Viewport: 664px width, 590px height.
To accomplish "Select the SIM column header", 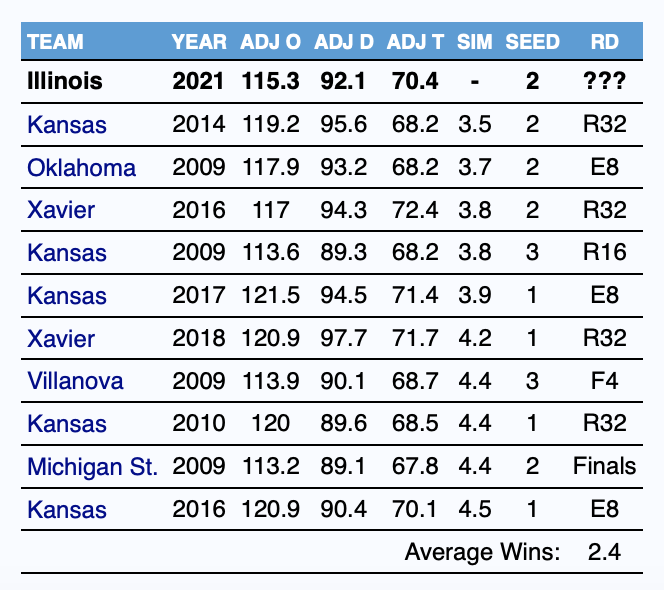I will pyautogui.click(x=474, y=42).
